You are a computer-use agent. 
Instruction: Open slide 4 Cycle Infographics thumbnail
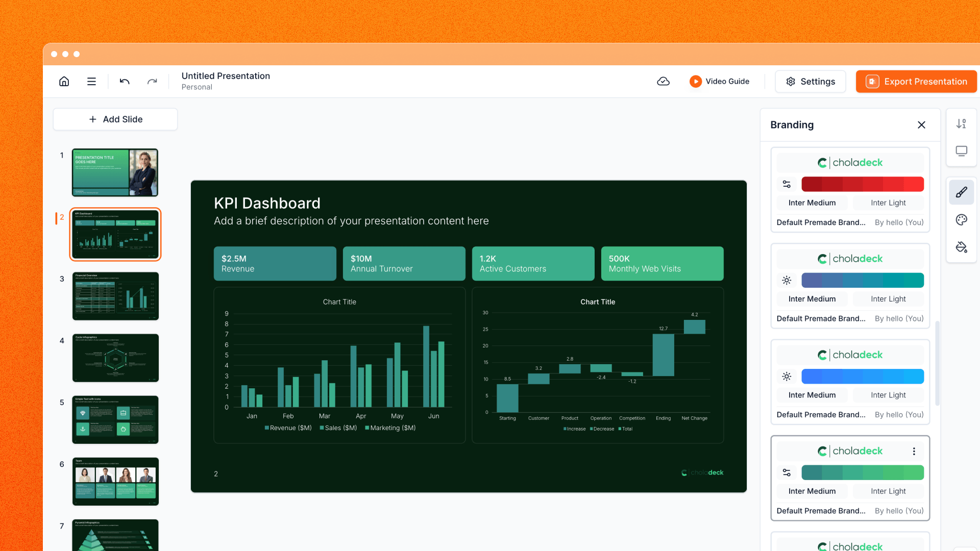115,358
